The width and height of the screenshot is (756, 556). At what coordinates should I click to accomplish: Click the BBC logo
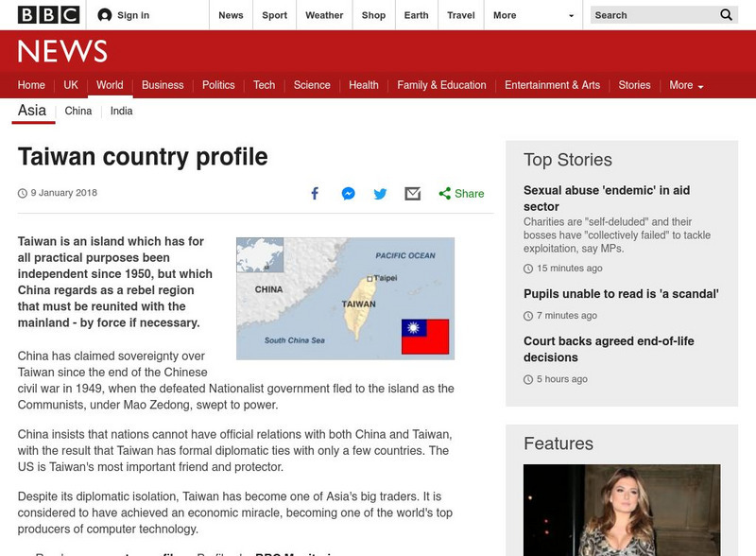point(48,15)
